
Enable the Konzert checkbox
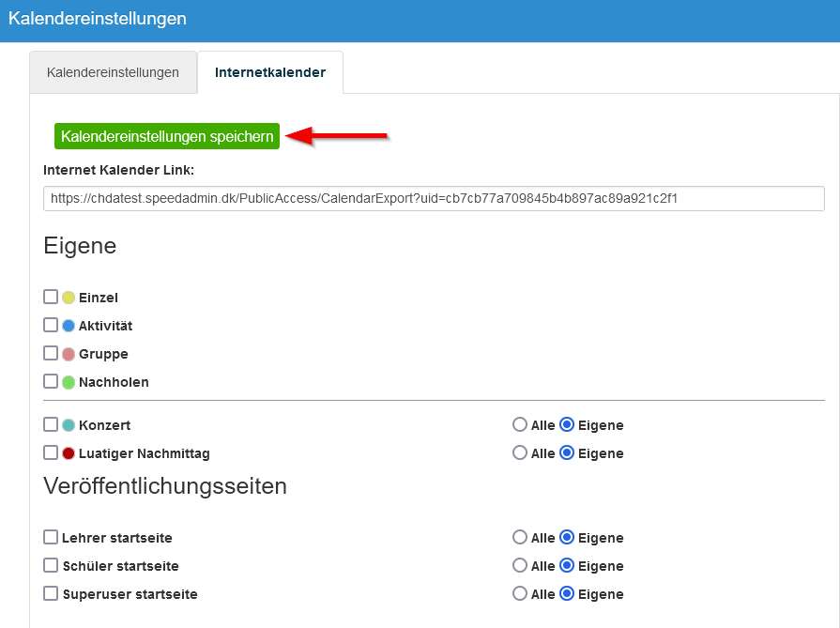[51, 424]
